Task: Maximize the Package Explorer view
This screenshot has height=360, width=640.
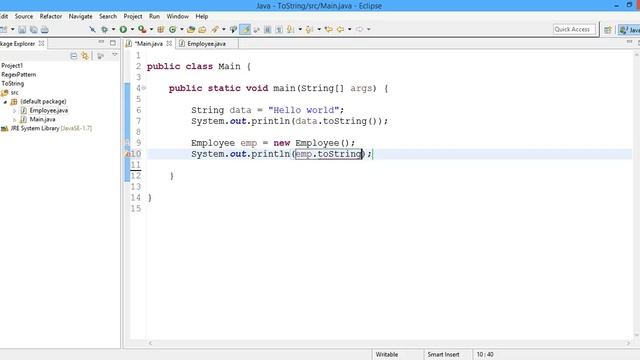Action: (x=113, y=42)
